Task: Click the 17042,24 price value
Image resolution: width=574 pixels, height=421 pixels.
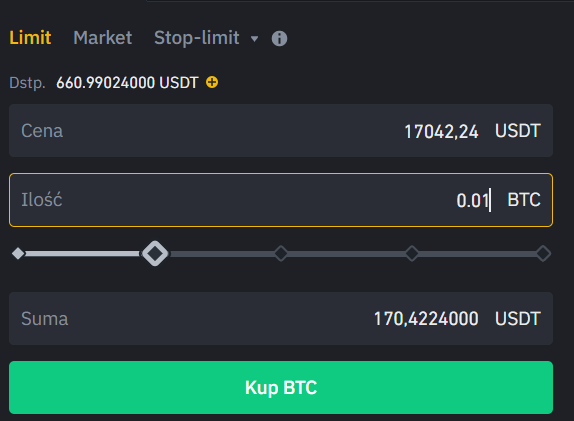Action: [441, 131]
